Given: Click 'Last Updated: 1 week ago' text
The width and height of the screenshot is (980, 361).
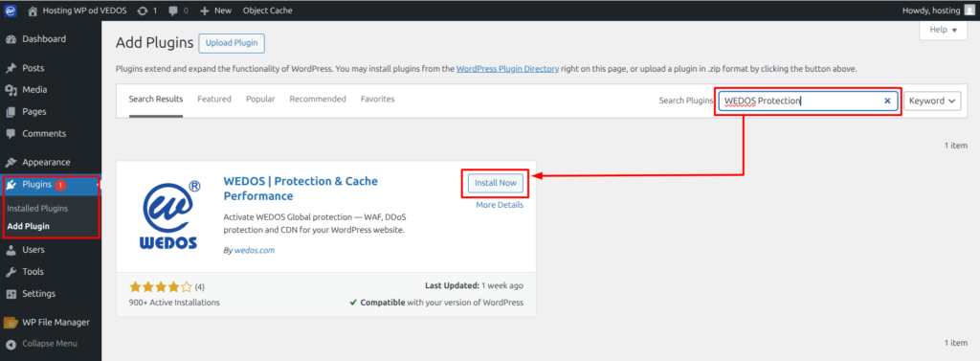Looking at the screenshot, I should (474, 286).
